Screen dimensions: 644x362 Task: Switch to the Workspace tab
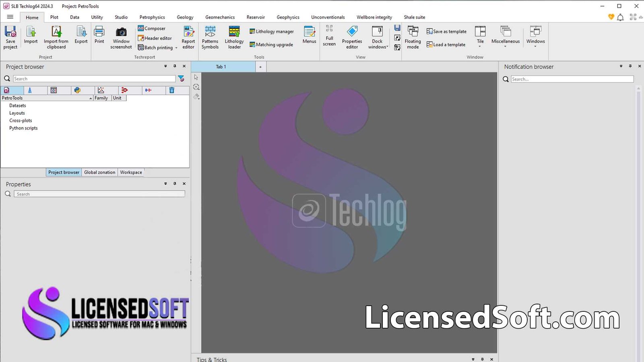131,172
